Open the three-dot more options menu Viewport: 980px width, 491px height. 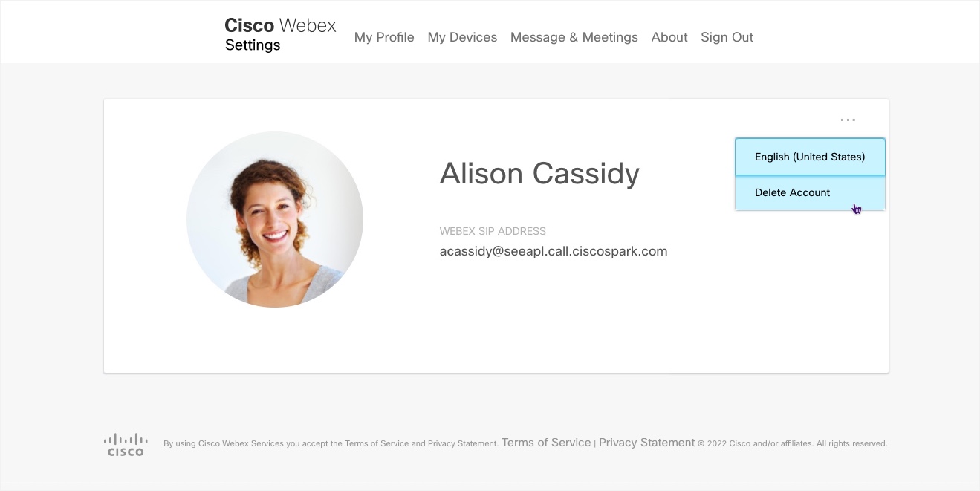point(848,120)
